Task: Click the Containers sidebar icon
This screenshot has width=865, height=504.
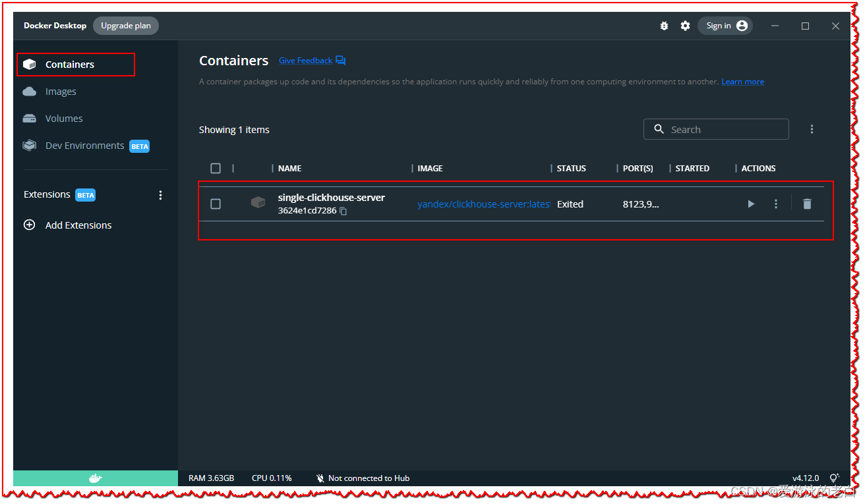Action: tap(29, 65)
